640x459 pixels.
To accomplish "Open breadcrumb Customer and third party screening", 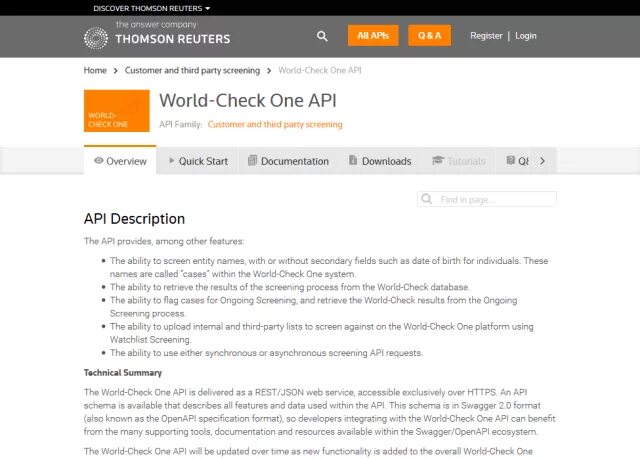I will point(192,71).
